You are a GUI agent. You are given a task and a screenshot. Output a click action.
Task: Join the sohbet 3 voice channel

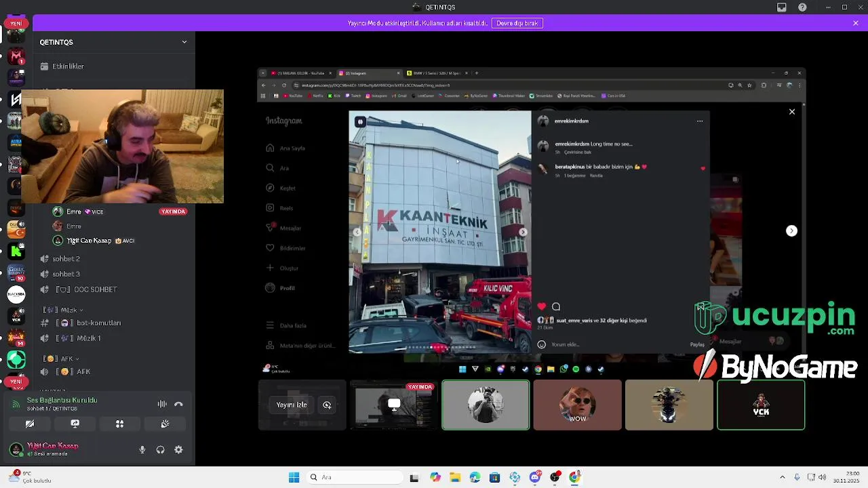coord(66,274)
